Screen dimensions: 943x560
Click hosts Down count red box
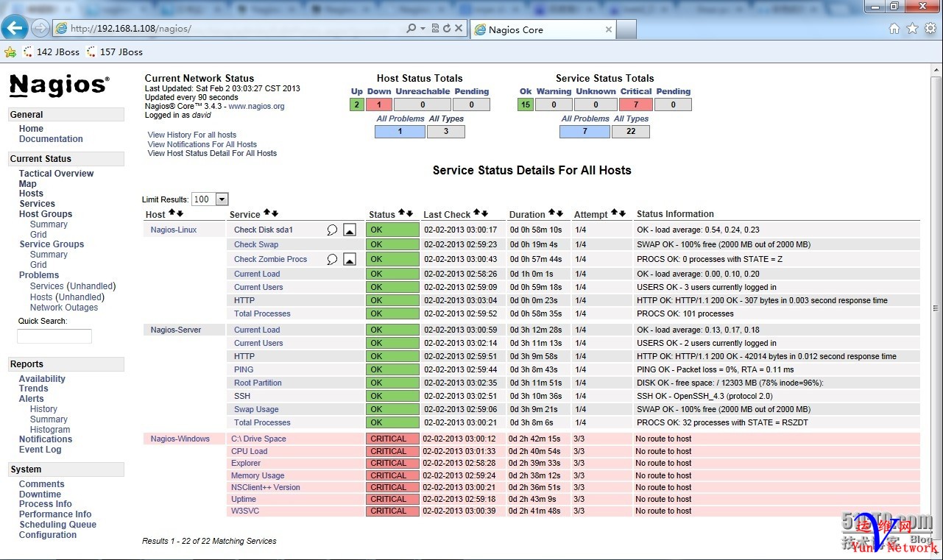tap(379, 104)
